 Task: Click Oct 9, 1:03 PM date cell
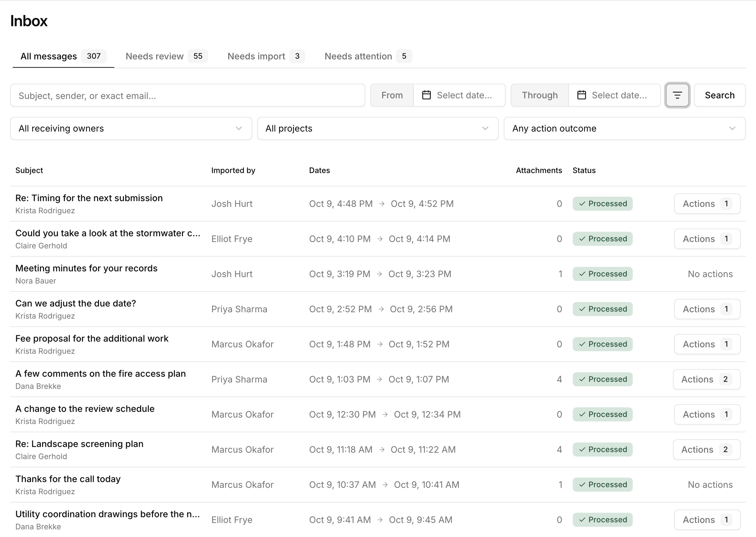(x=339, y=379)
